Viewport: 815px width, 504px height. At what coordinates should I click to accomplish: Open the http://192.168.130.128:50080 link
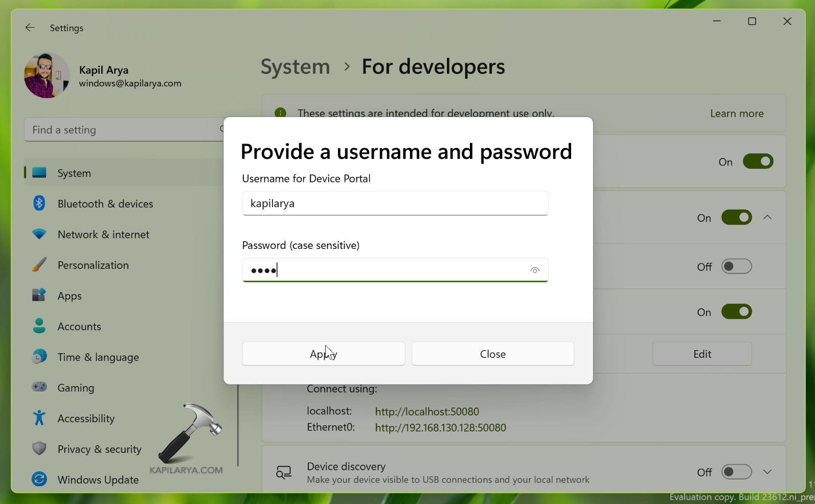click(x=441, y=427)
